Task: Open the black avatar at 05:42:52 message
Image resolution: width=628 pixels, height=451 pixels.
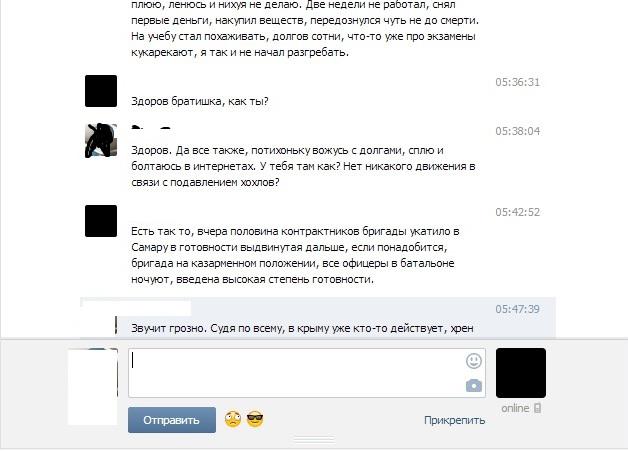Action: (x=101, y=221)
